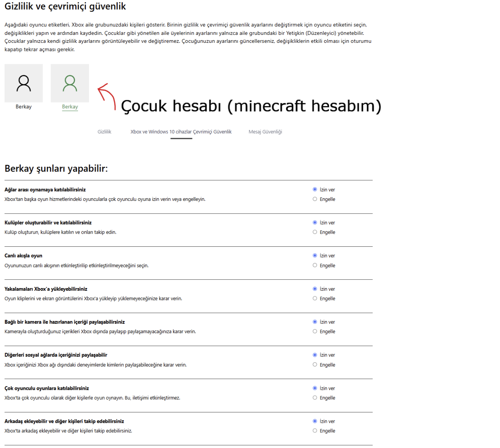Click the description starting "Xbox içeriğinizi Xbox ağı dışındaki"
The image size is (500, 448).
(x=96, y=365)
